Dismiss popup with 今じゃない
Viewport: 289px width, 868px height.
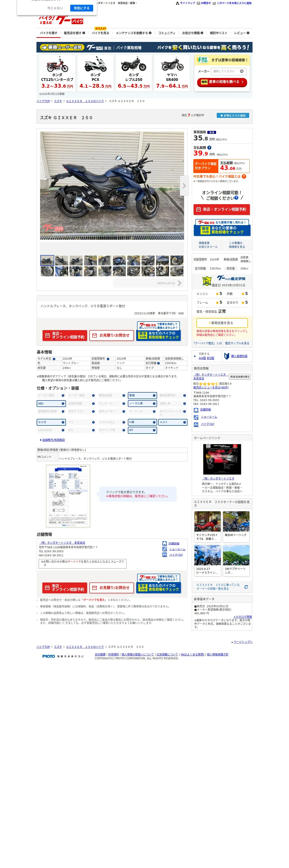coord(55,8)
